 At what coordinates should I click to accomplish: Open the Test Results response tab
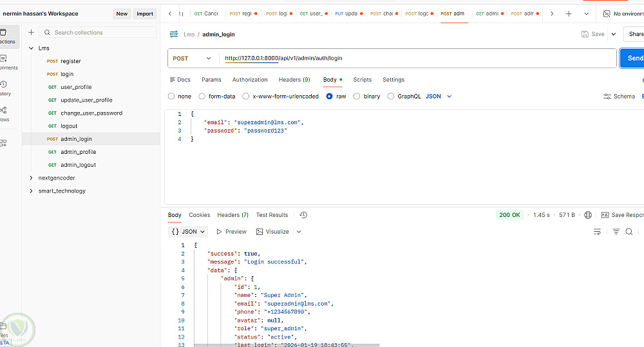(272, 215)
